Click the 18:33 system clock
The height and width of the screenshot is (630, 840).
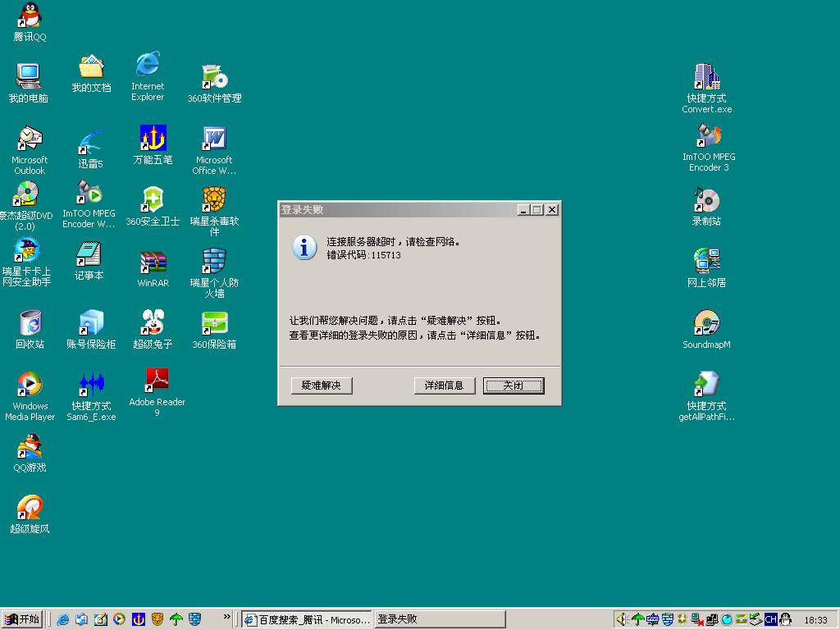tap(815, 620)
